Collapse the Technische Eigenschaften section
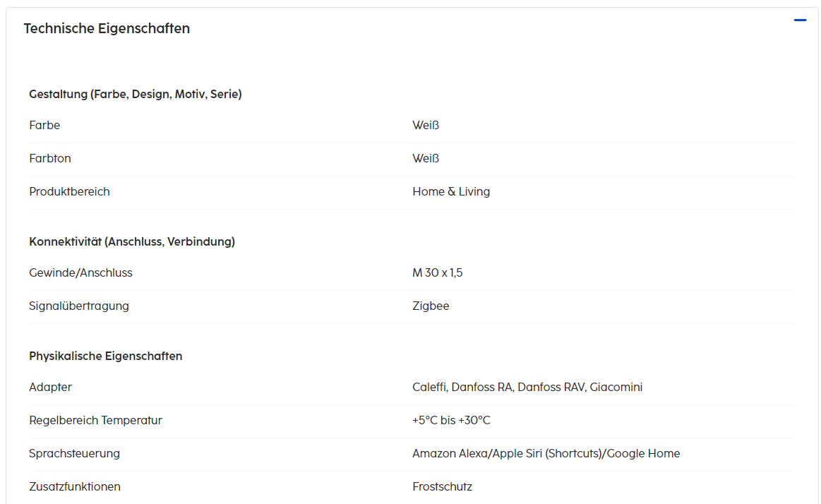The height and width of the screenshot is (504, 821). coord(800,20)
